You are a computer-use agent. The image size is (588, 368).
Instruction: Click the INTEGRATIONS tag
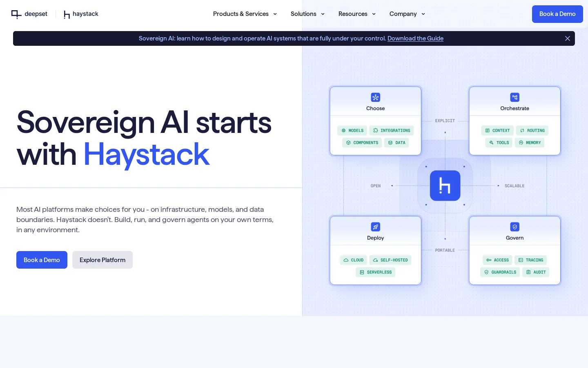pos(392,130)
